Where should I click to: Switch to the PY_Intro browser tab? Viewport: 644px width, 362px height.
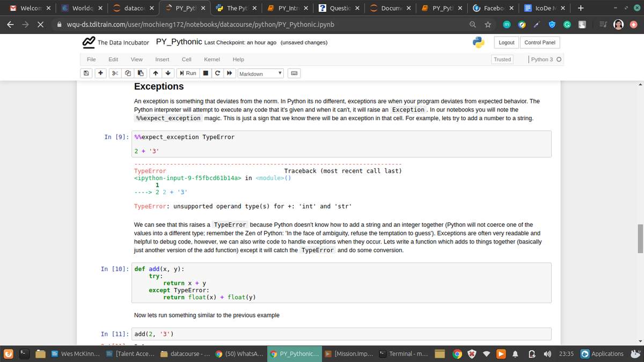(x=287, y=8)
